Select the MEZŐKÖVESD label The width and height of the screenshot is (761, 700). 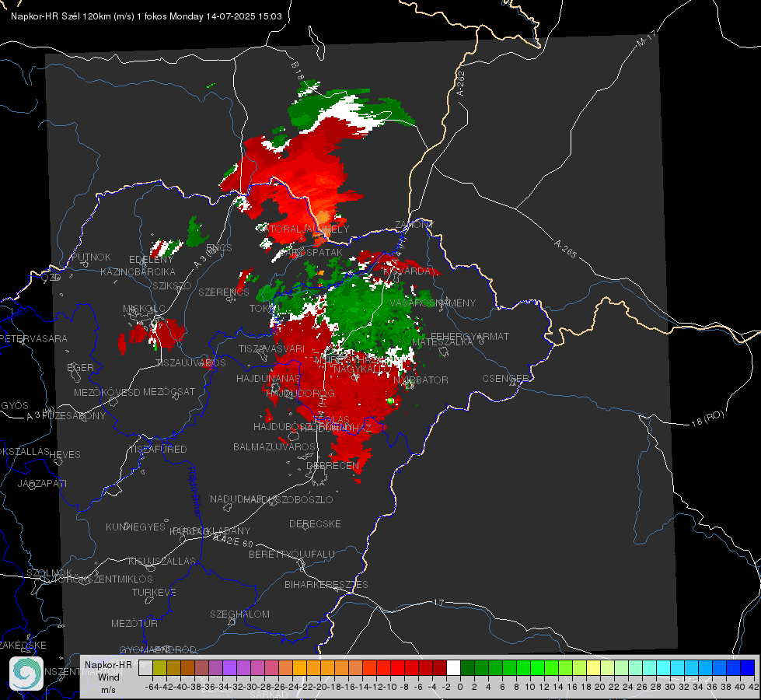(107, 392)
